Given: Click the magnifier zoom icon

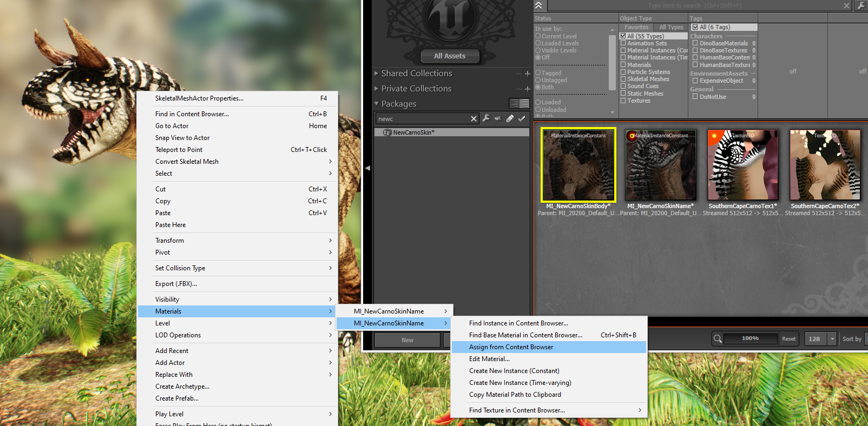Looking at the screenshot, I should tap(718, 339).
